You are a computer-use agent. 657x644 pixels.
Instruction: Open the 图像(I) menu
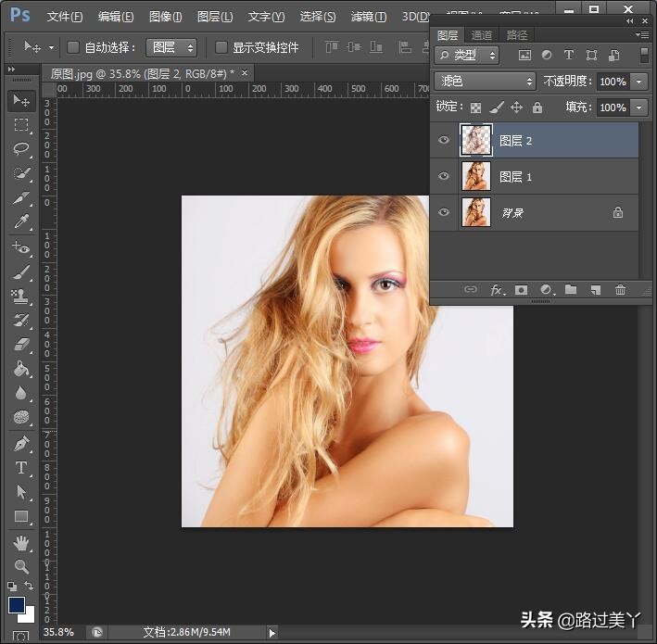pos(165,17)
